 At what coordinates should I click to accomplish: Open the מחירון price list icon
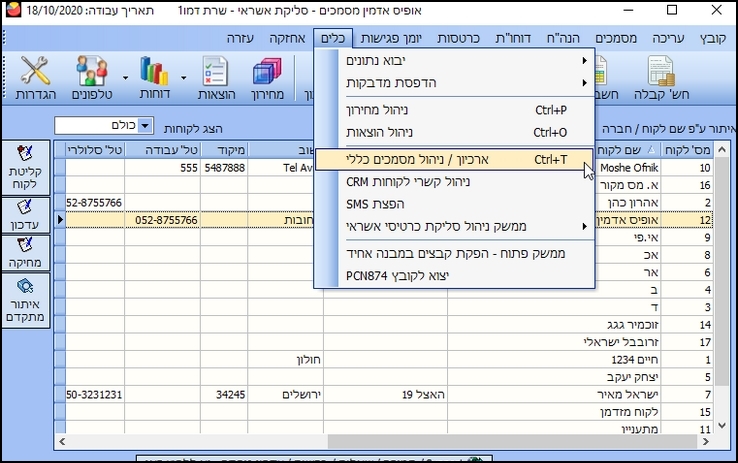click(265, 78)
